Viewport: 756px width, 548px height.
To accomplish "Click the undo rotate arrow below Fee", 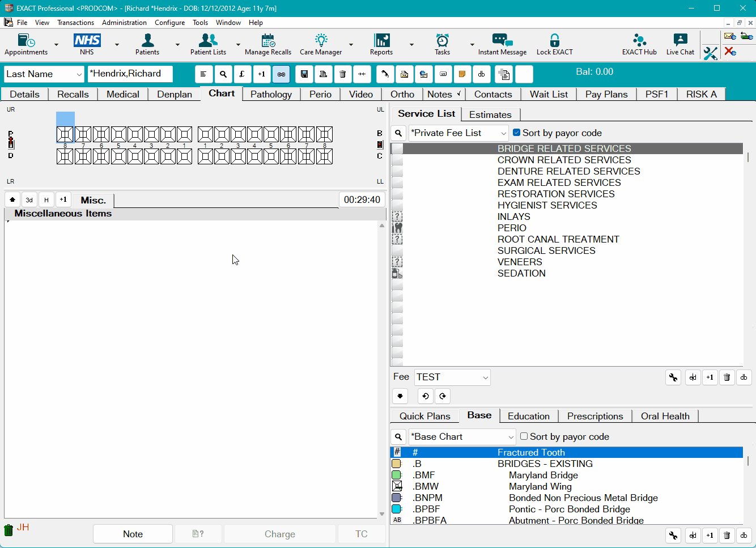I will (426, 396).
